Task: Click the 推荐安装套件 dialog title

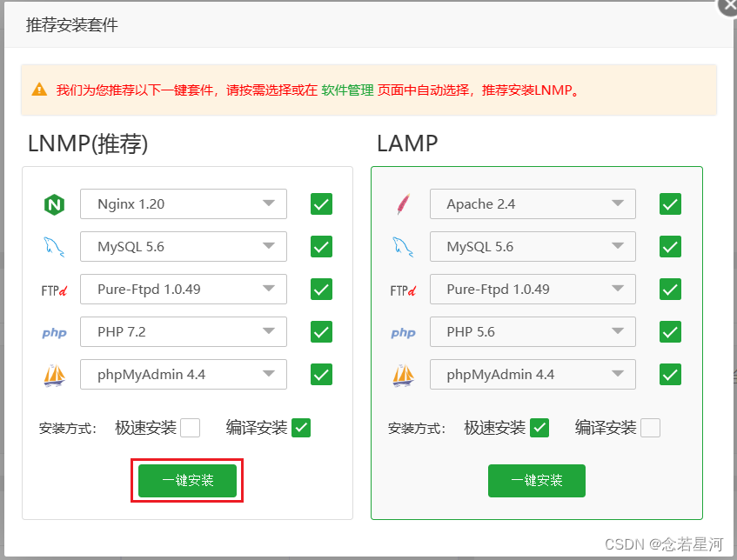Action: coord(72,25)
